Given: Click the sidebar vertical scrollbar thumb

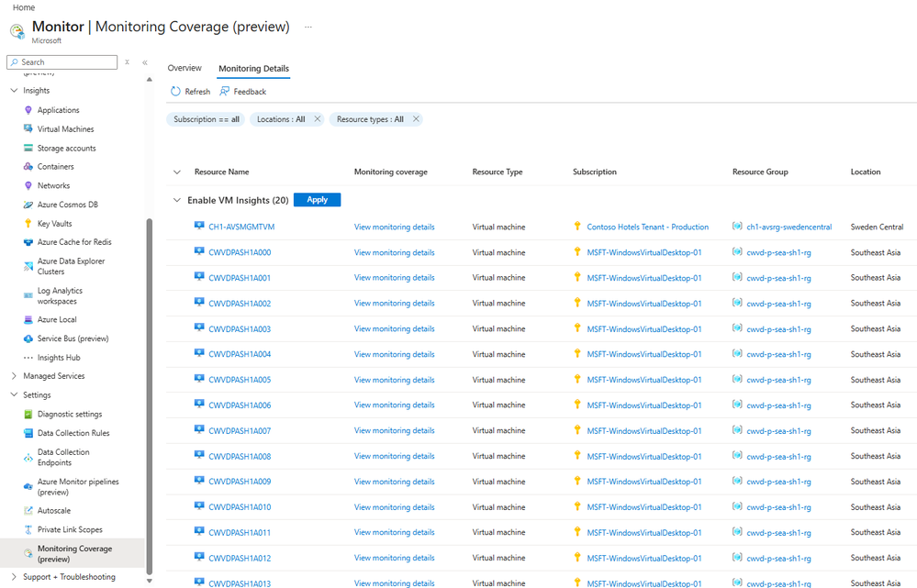Looking at the screenshot, I should (149, 396).
